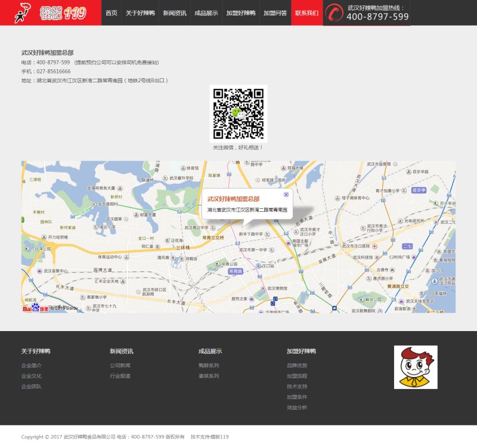Click the footer heading 成品展示
Screen dimensions: 477x448
coord(210,351)
